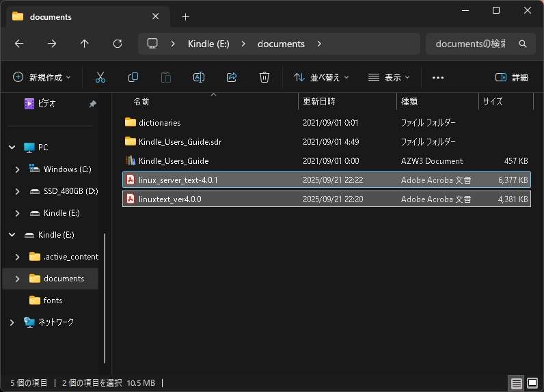Viewport: 544px width, 392px height.
Task: Open a new tab with plus button
Action: point(185,16)
